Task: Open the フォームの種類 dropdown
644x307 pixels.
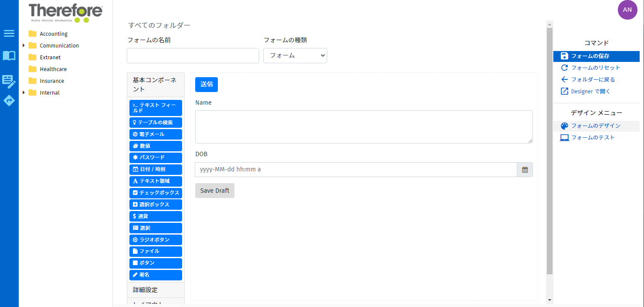Action: point(295,55)
